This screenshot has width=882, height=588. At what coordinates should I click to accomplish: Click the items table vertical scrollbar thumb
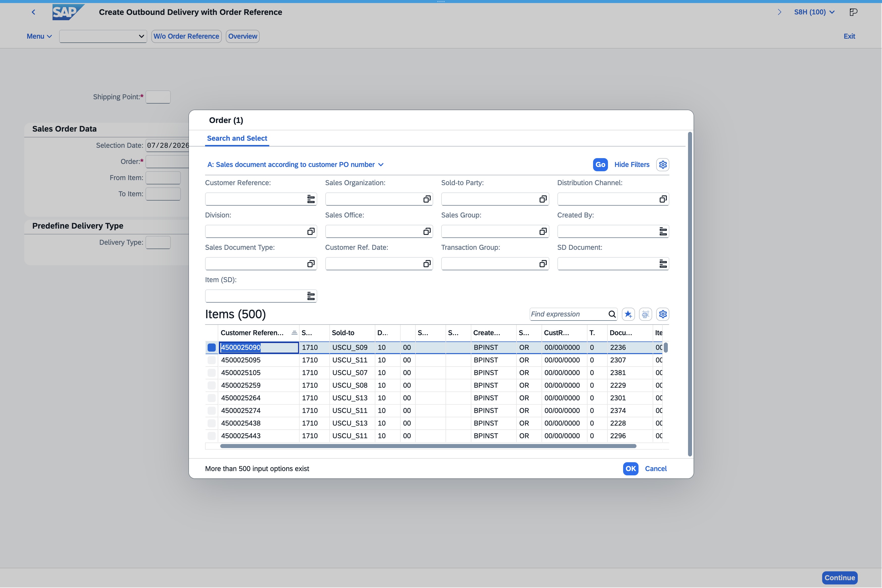(x=666, y=348)
